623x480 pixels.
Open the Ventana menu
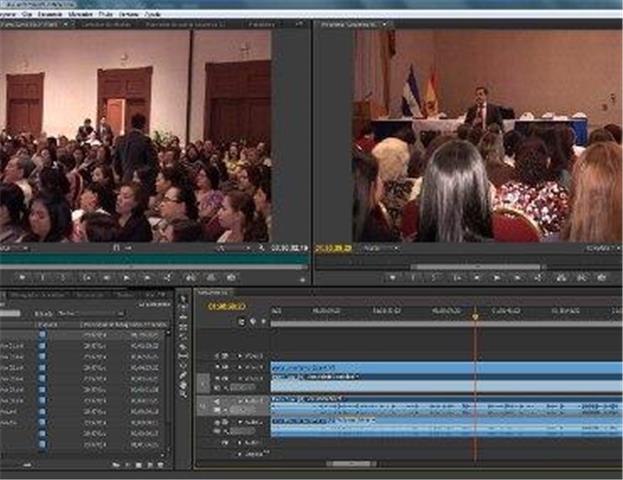click(x=129, y=15)
